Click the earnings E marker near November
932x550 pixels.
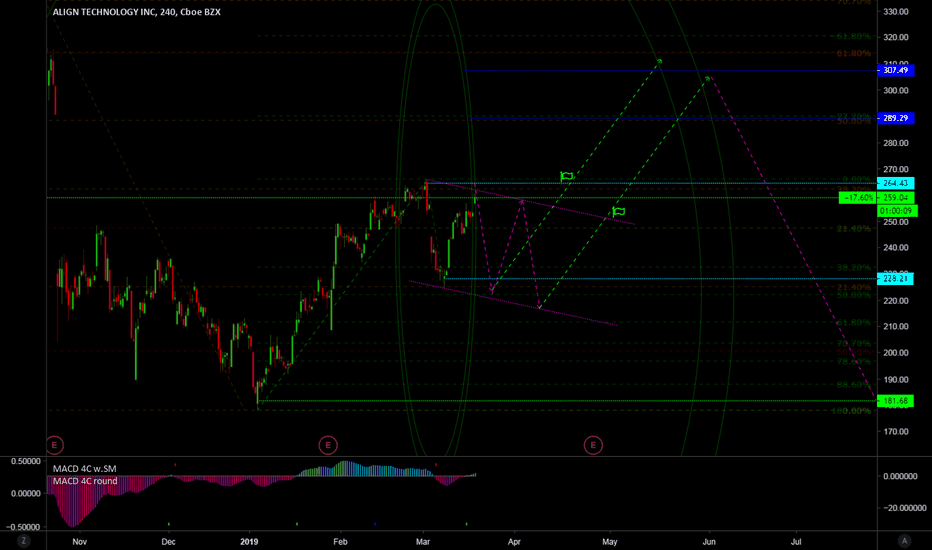click(x=55, y=445)
